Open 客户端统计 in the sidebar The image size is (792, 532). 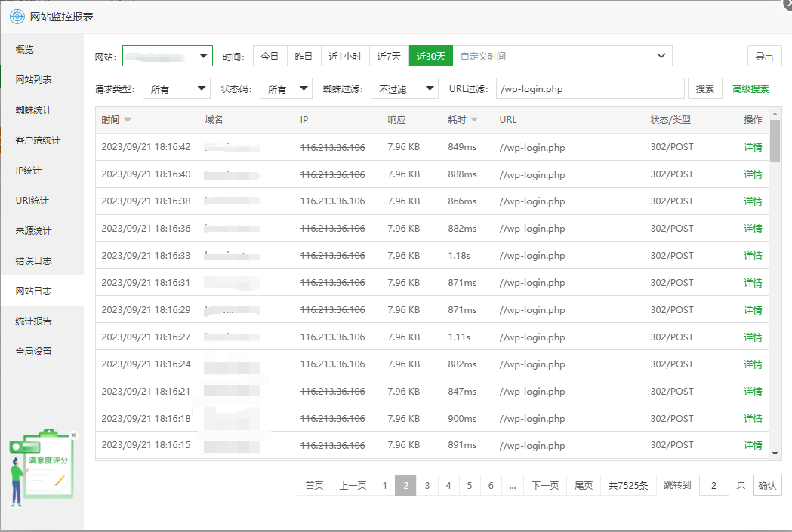(42, 140)
